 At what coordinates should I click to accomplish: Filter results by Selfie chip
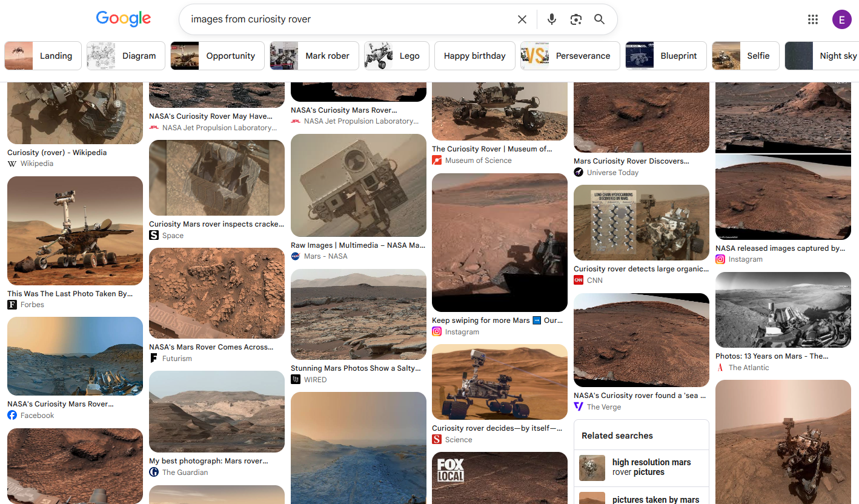[x=745, y=56]
